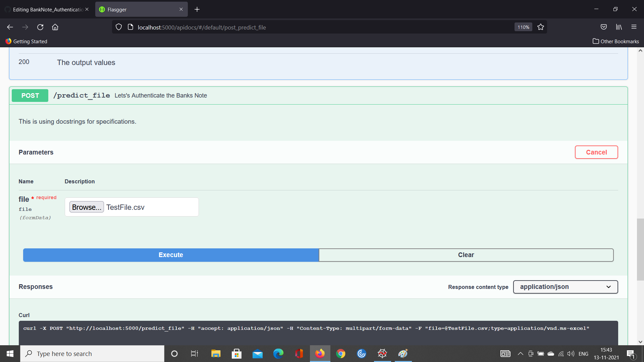The width and height of the screenshot is (644, 362).
Task: Show hidden system tray icons chevron
Action: pyautogui.click(x=520, y=354)
